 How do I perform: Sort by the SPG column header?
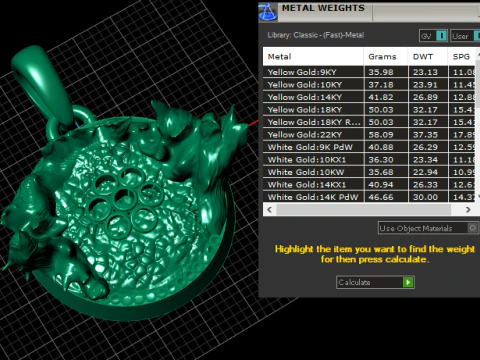[462, 56]
